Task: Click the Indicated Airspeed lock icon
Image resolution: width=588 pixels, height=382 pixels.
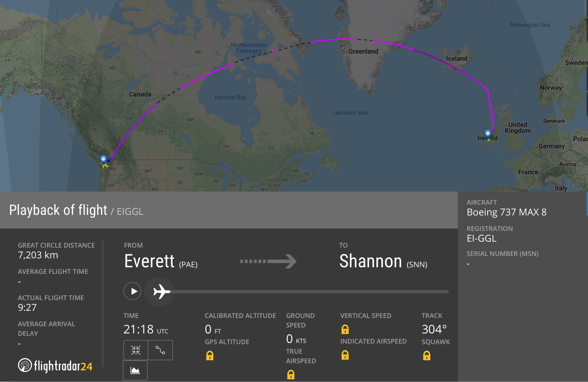Action: click(345, 355)
